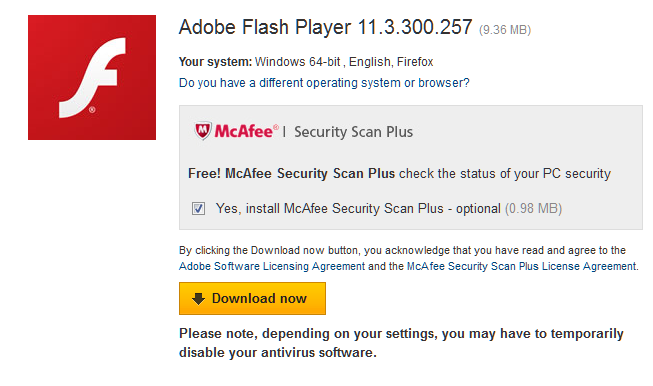The width and height of the screenshot is (653, 386).
Task: Click the white 'f' glyph inside the Flash logo
Action: (92, 77)
